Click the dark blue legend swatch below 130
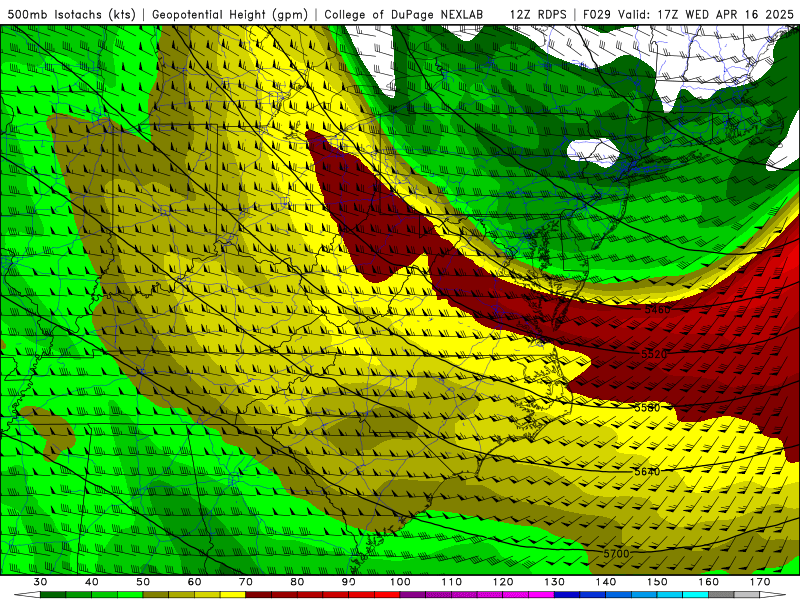This screenshot has width=800, height=600. [567, 595]
